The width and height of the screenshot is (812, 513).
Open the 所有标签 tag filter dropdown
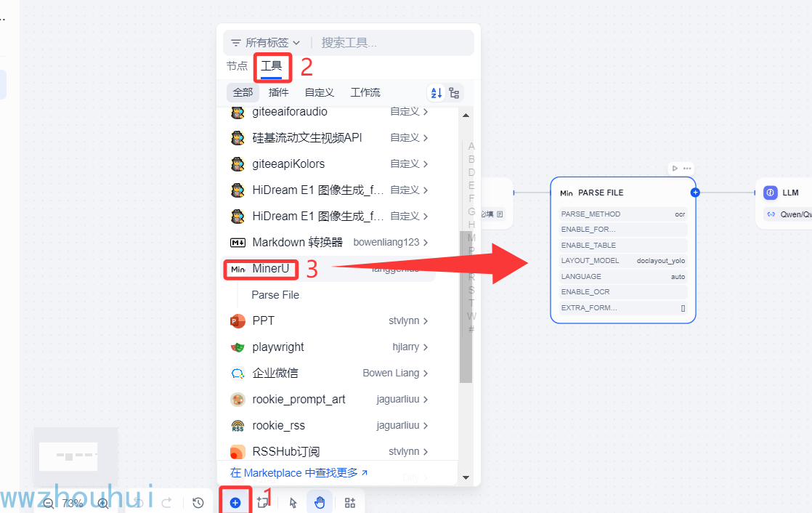pos(265,42)
